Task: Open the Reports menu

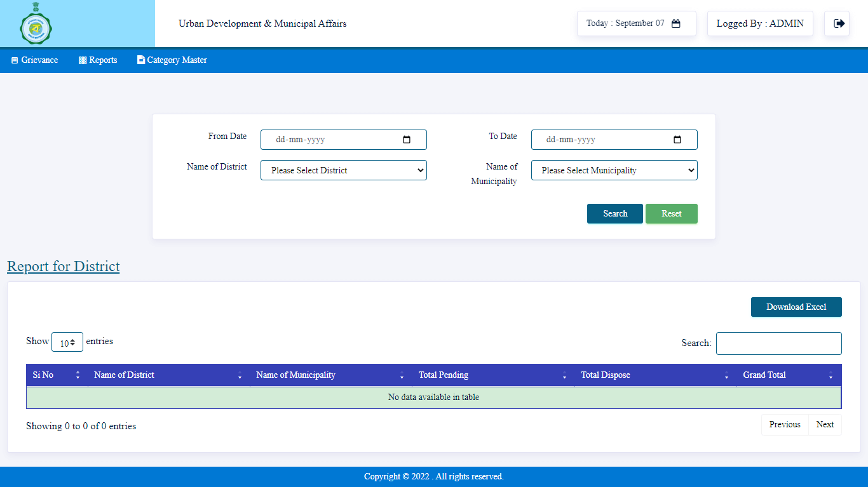Action: (98, 60)
